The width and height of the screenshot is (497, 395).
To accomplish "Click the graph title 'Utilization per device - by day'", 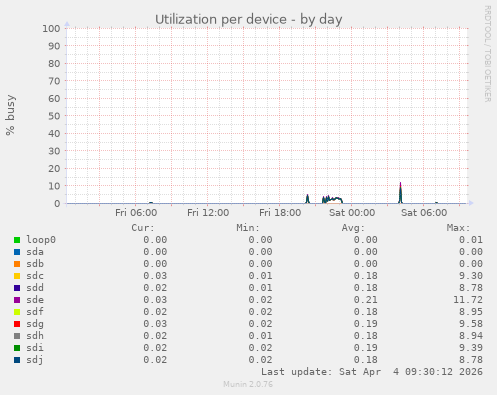I will (249, 19).
